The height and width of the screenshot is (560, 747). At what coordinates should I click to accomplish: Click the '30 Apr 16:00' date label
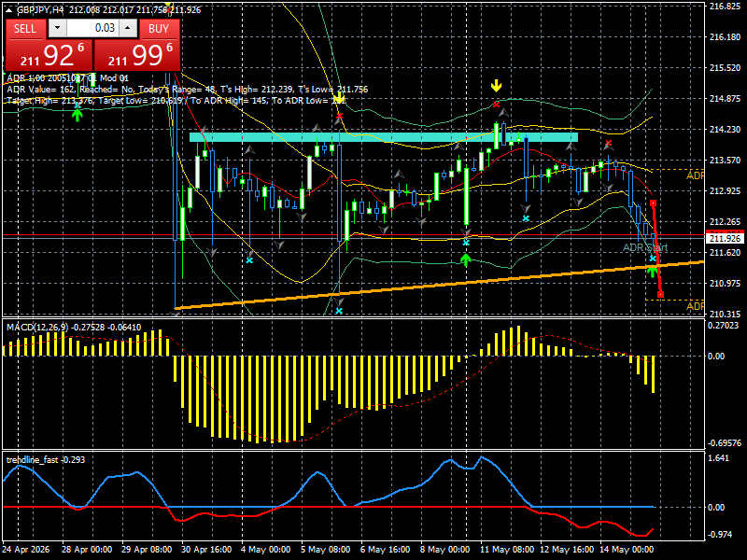[x=206, y=549]
